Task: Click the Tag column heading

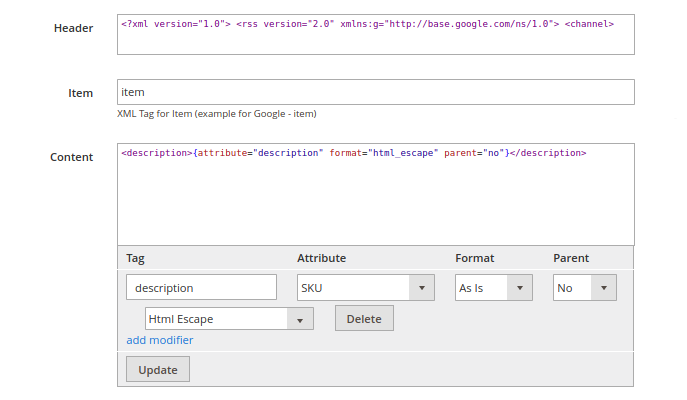Action: (x=135, y=258)
